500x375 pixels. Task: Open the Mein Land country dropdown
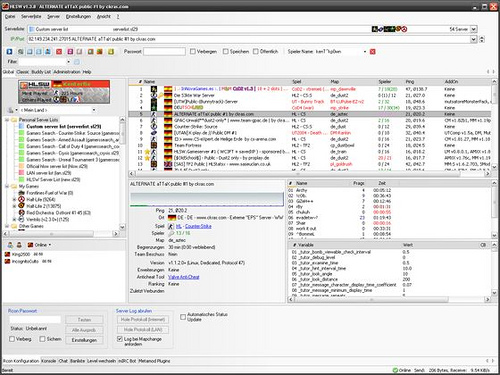pyautogui.click(x=94, y=110)
